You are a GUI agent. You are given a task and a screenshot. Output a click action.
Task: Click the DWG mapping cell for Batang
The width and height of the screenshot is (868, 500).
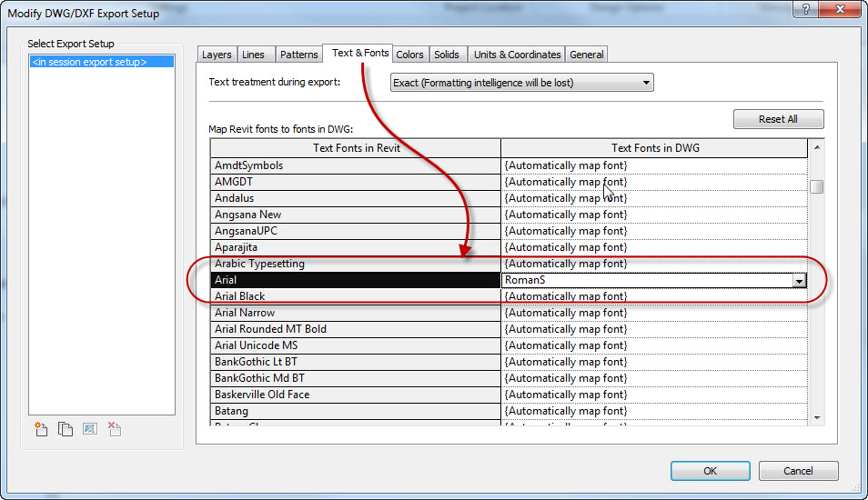(654, 411)
